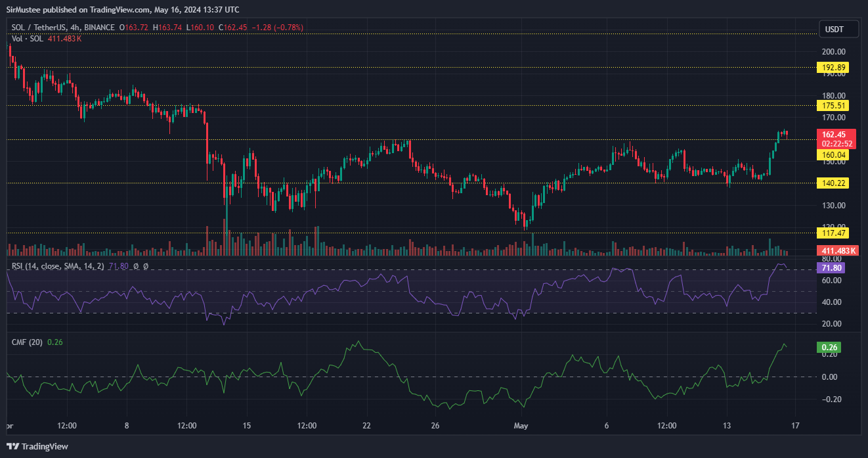Click the 200.00 mark on price scale
868x458 pixels.
pyautogui.click(x=833, y=52)
